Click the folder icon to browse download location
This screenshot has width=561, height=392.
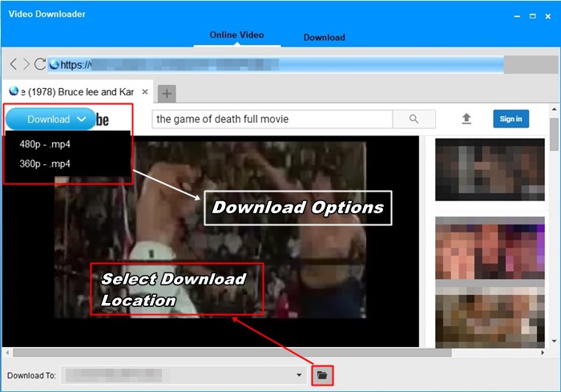point(322,375)
